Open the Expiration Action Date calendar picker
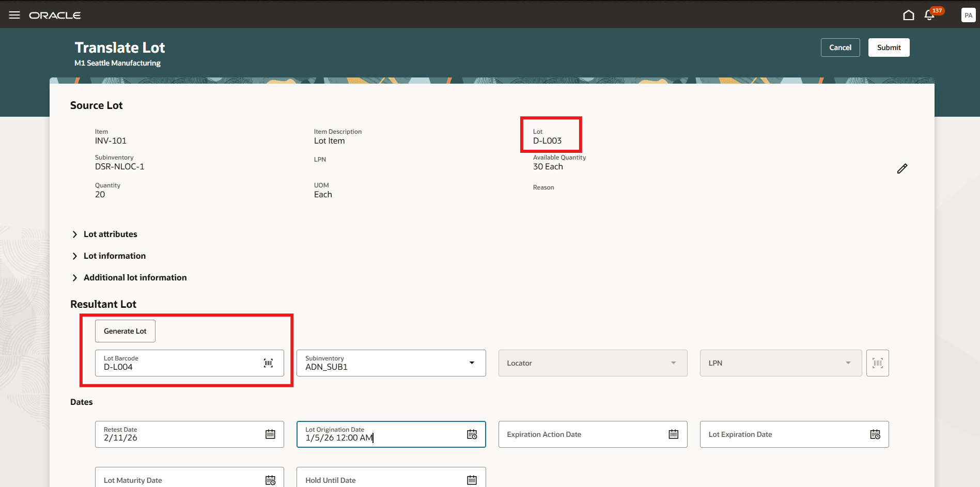The height and width of the screenshot is (487, 980). 673,434
